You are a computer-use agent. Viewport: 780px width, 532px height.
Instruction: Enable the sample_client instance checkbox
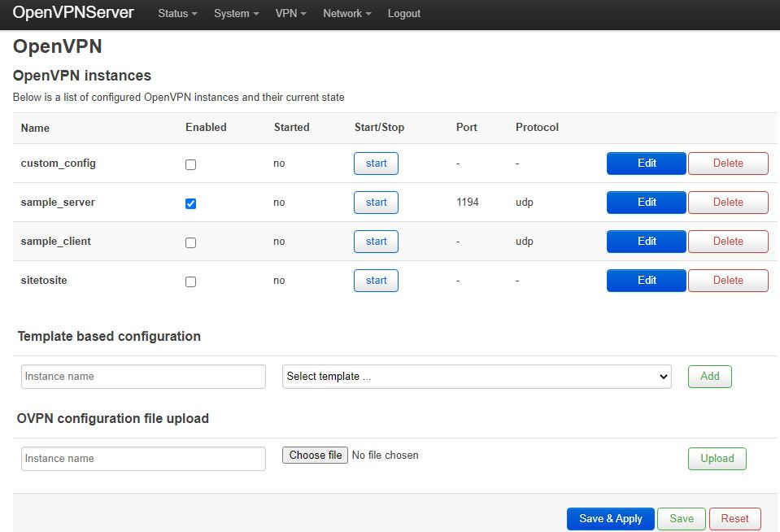click(190, 242)
